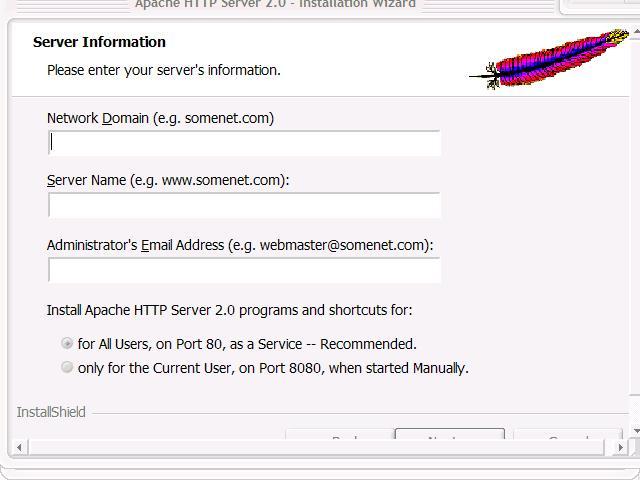Click the Server Name label text
Viewport: 640px width, 480px height.
point(168,180)
